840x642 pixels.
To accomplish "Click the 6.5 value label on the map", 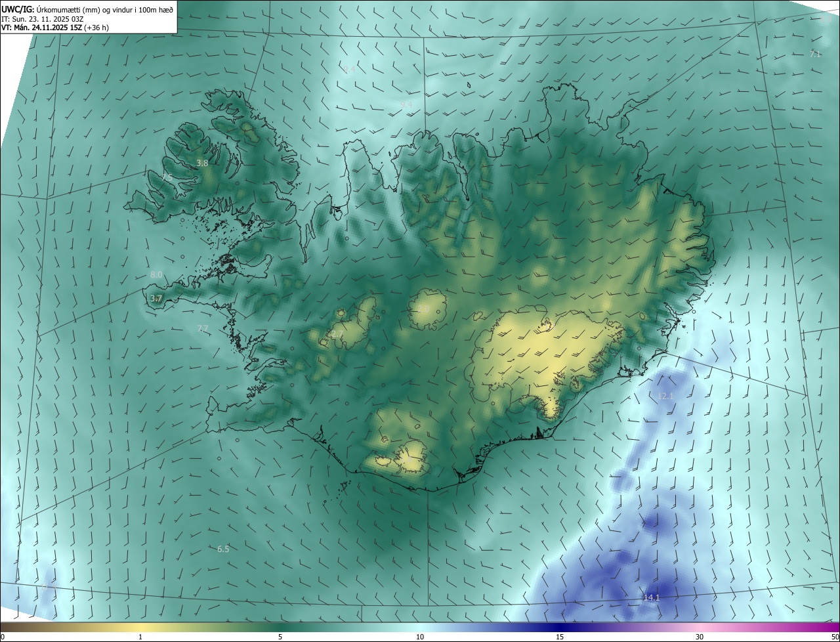I will point(223,549).
